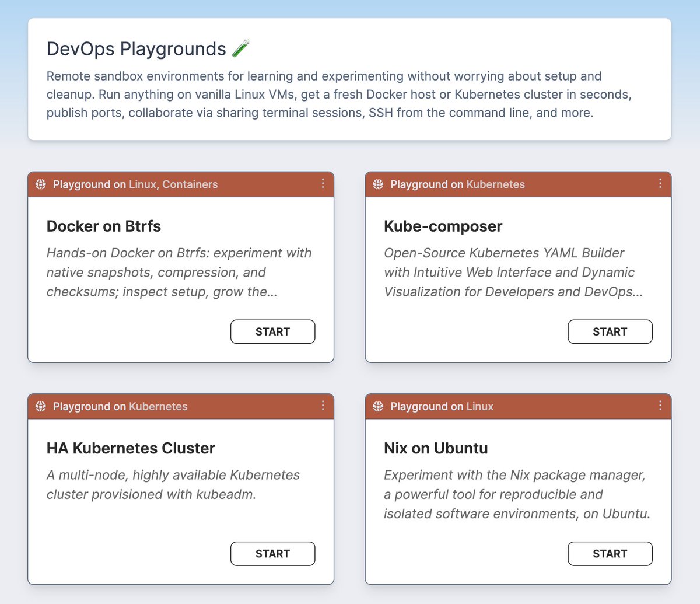Viewport: 700px width, 604px height.
Task: Select the Docker on Btrfs card title
Action: point(104,226)
